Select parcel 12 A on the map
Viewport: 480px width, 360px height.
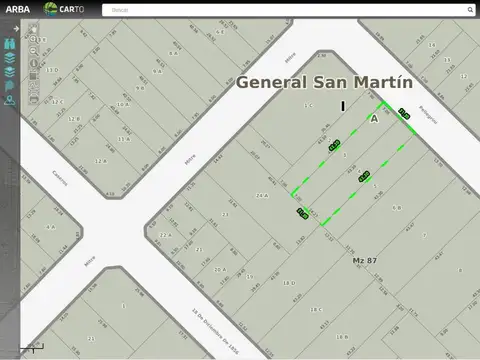101,161
